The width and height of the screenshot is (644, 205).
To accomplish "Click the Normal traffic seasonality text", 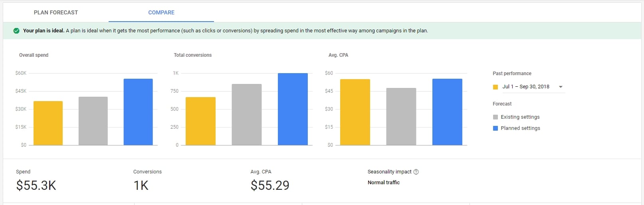I will pos(383,183).
